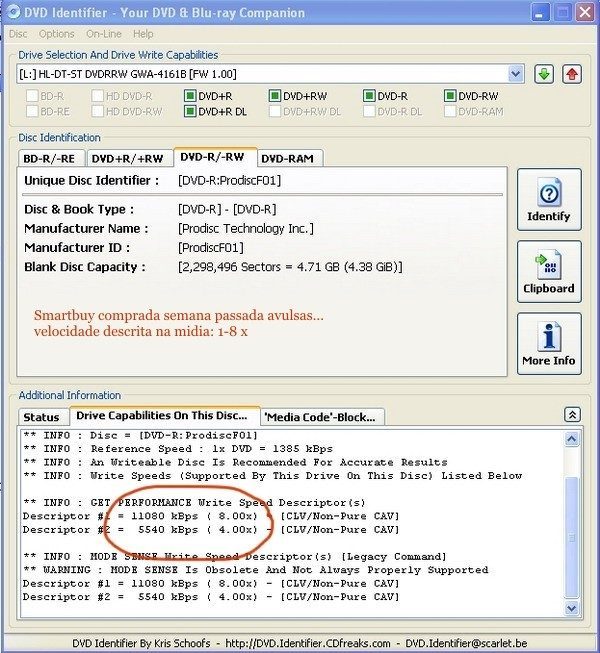Viewport: 600px width, 653px height.
Task: Toggle the HD DVD-RW checkbox
Action: (97, 111)
